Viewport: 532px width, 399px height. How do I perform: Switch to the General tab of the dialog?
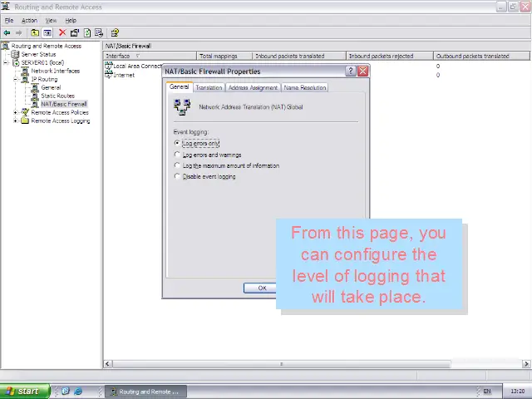click(180, 86)
